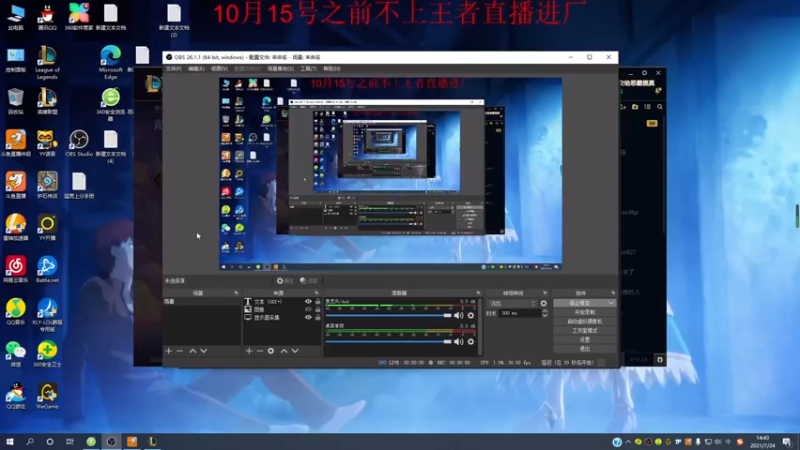Move the source down in the Sources list

295,351
